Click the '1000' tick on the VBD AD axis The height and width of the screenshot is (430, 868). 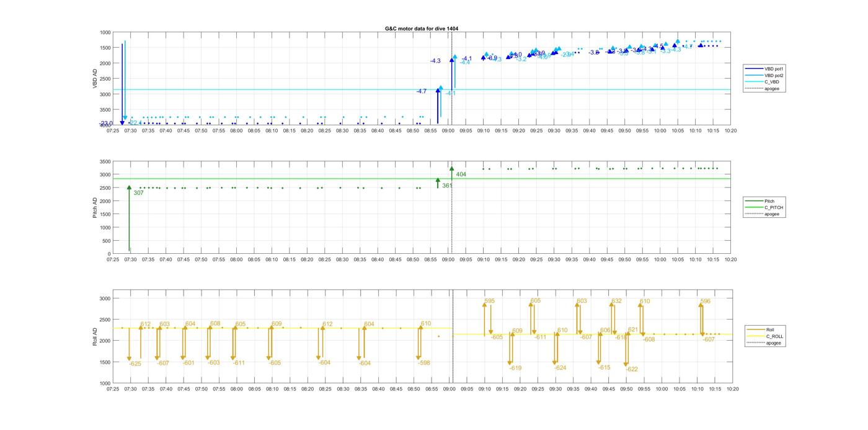[x=105, y=32]
